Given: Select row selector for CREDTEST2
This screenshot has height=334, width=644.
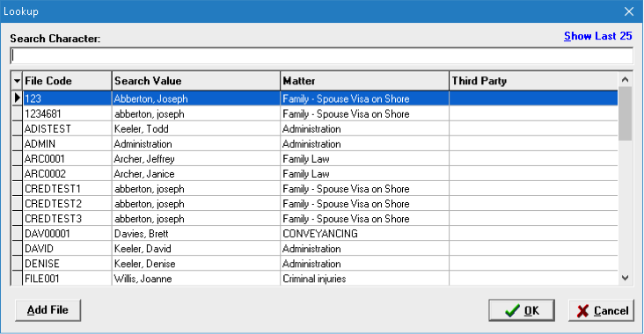Looking at the screenshot, I should (17, 204).
